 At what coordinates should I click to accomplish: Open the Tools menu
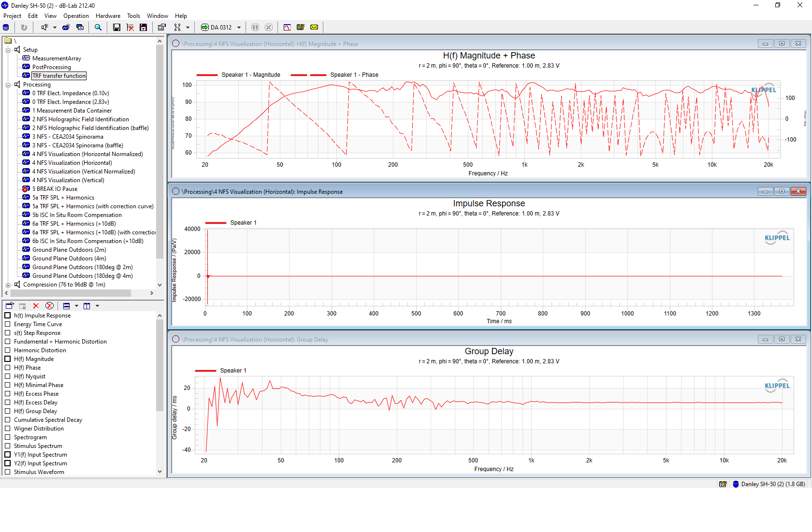pyautogui.click(x=133, y=16)
